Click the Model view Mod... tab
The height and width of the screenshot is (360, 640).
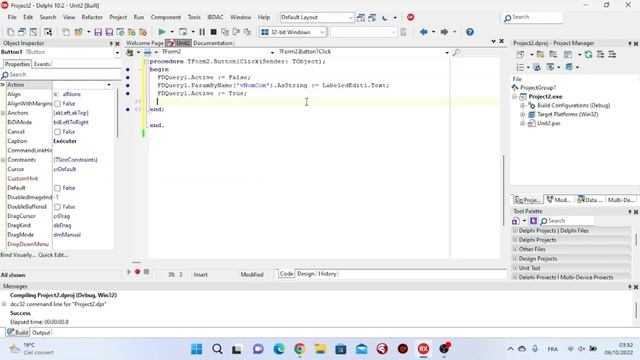[x=558, y=200]
